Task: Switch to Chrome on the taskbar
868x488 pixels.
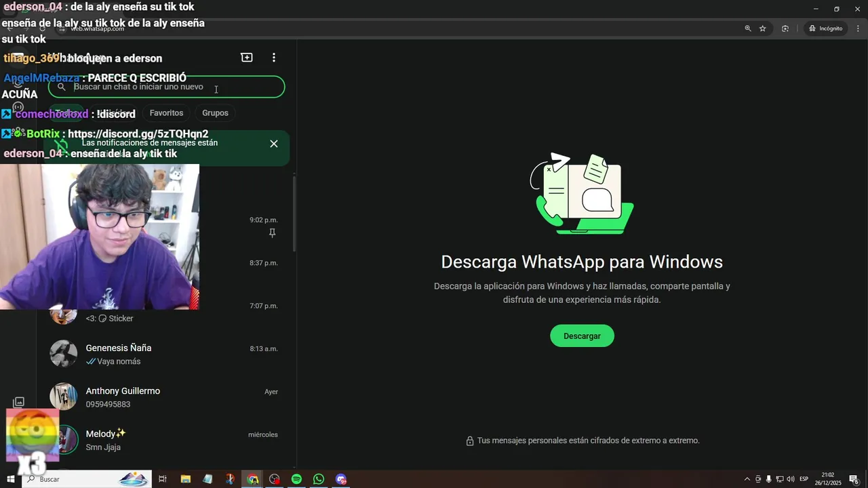Action: coord(252,479)
